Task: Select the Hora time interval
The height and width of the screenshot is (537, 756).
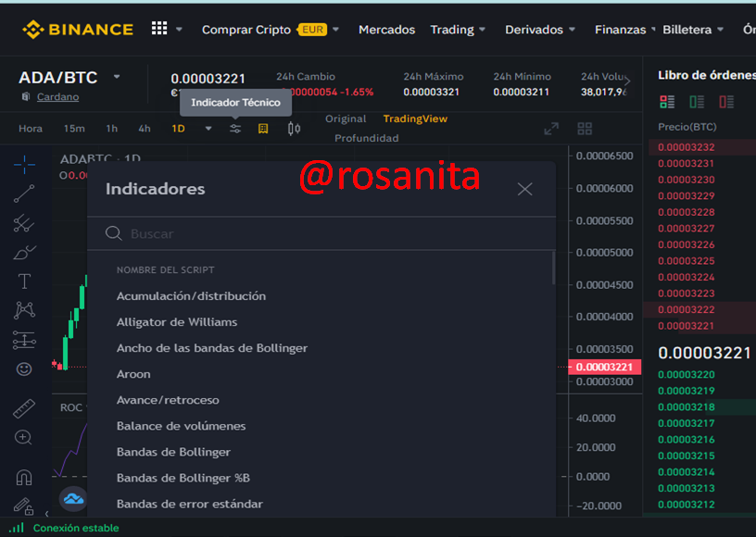Action: click(31, 129)
